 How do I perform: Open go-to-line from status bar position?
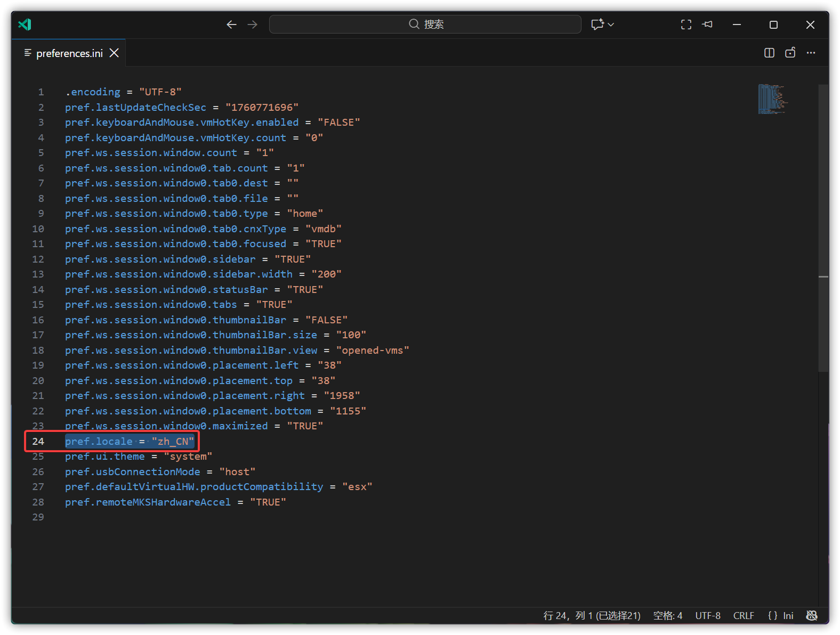(592, 616)
